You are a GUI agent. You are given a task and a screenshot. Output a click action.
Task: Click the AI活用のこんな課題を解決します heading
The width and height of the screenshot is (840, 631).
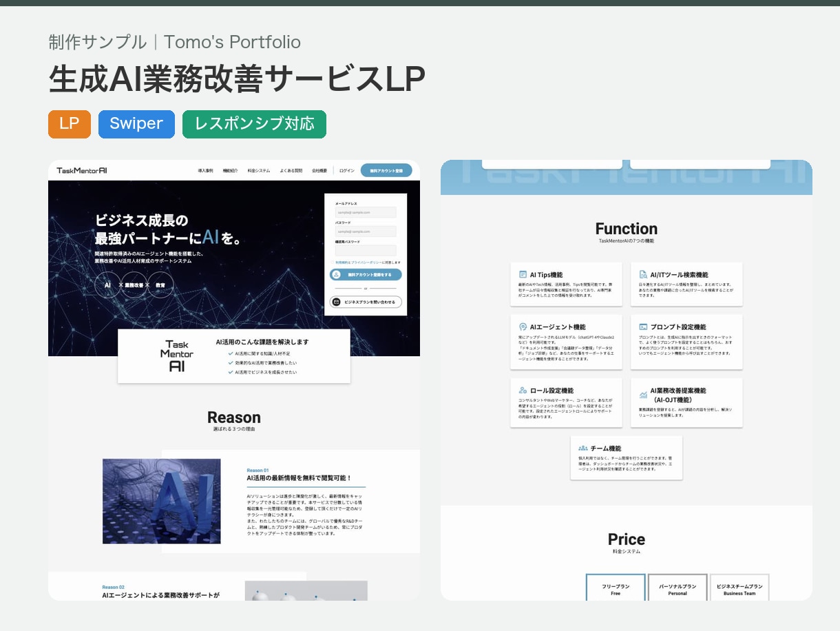pyautogui.click(x=262, y=342)
